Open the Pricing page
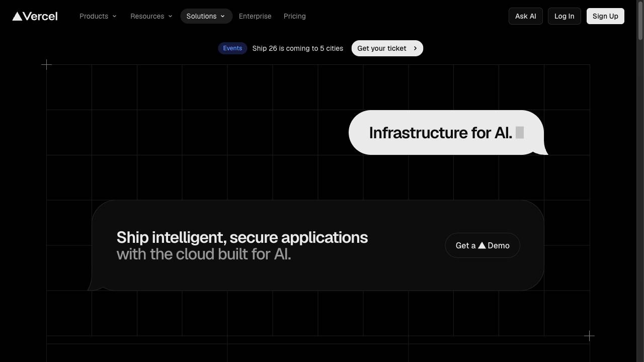Viewport: 644px width, 362px height. pyautogui.click(x=295, y=16)
